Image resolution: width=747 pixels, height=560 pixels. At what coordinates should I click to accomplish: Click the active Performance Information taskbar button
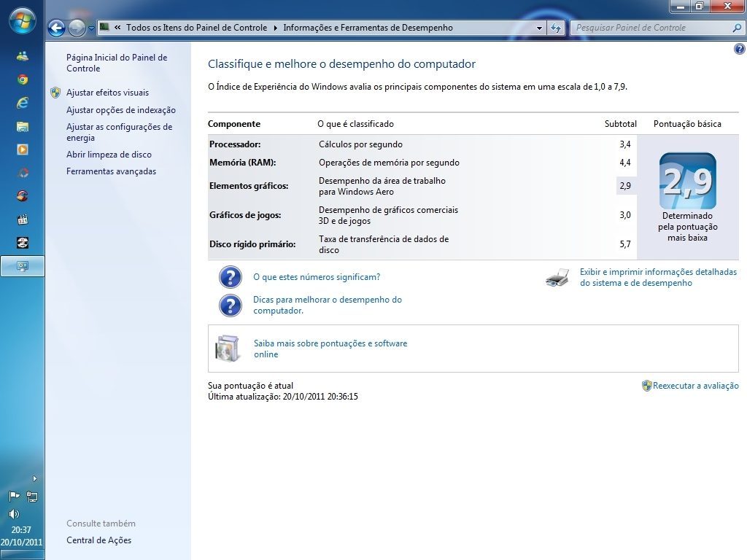23,266
